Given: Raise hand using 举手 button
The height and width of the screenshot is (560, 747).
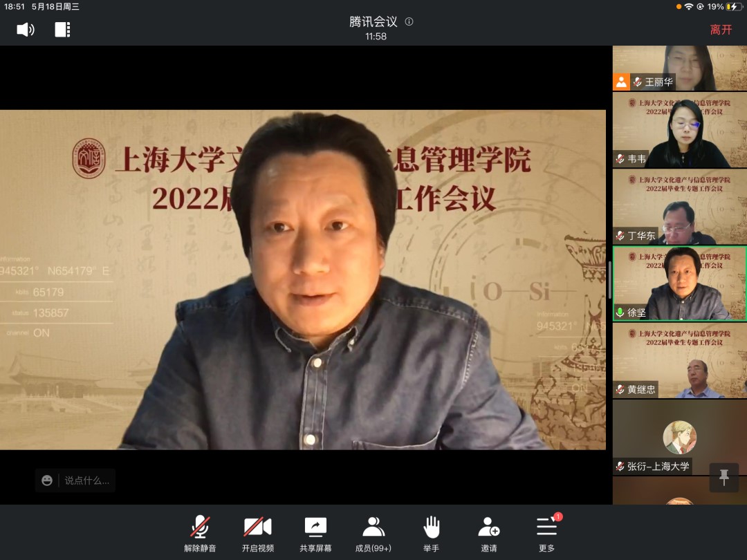Looking at the screenshot, I should tap(431, 533).
